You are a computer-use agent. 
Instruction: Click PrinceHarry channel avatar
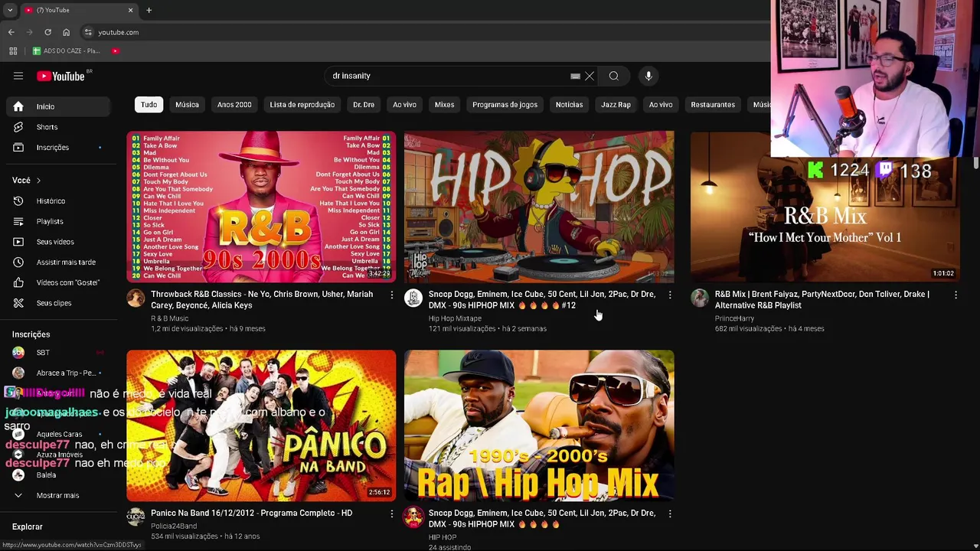point(700,298)
